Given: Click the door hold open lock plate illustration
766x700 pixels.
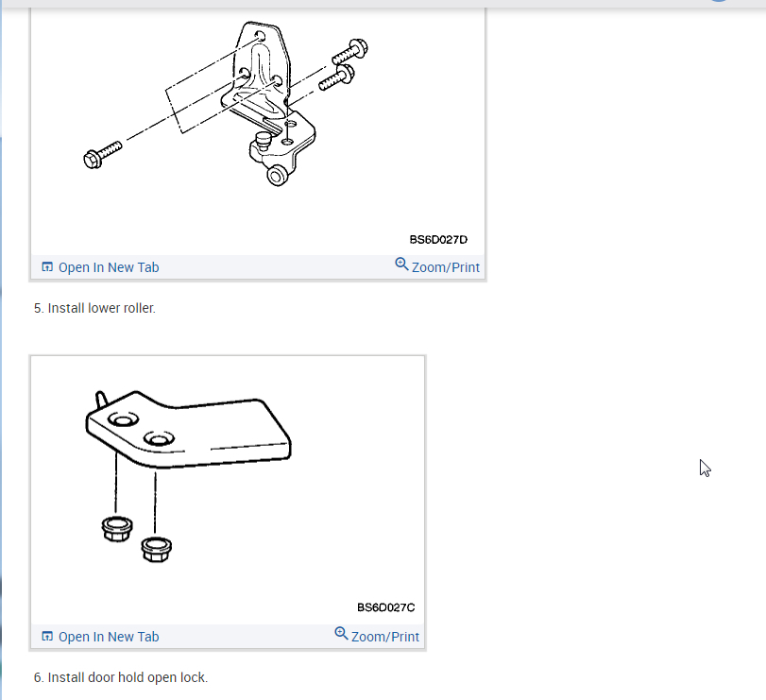Looking at the screenshot, I should 188,430.
